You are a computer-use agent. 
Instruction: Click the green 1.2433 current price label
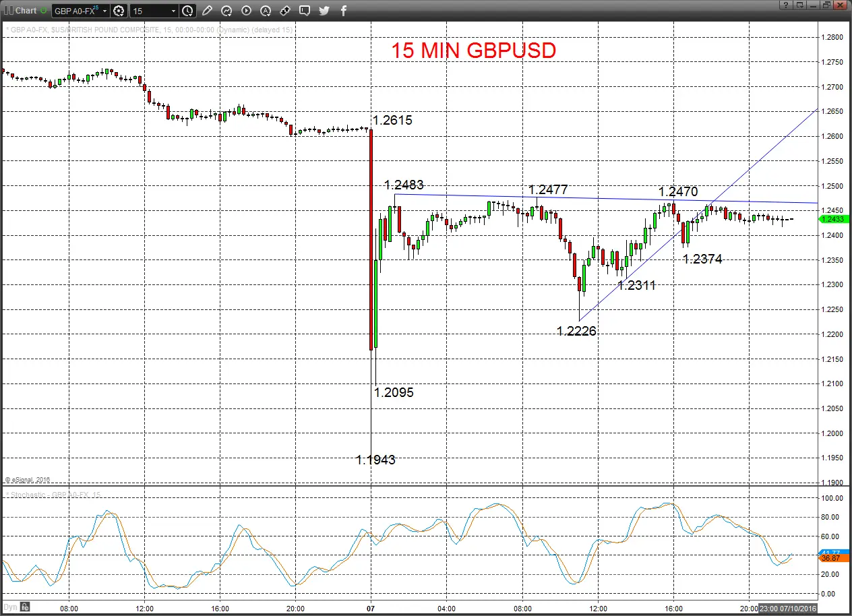pyautogui.click(x=834, y=219)
